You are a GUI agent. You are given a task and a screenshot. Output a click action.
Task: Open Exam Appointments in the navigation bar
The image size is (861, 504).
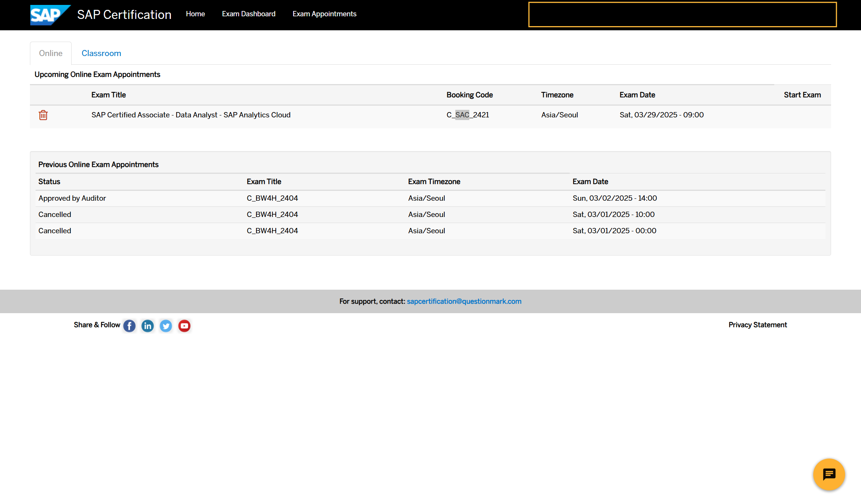coord(324,14)
